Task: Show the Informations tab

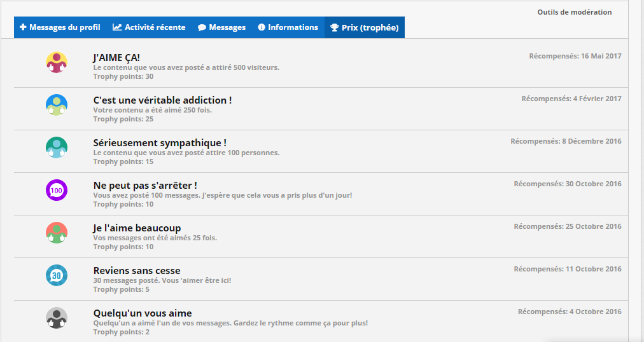Action: (x=288, y=27)
